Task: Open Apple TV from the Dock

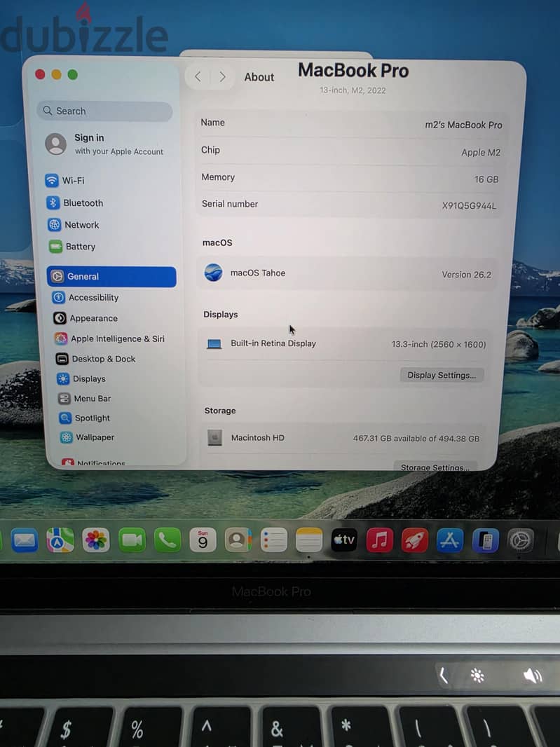Action: (344, 540)
